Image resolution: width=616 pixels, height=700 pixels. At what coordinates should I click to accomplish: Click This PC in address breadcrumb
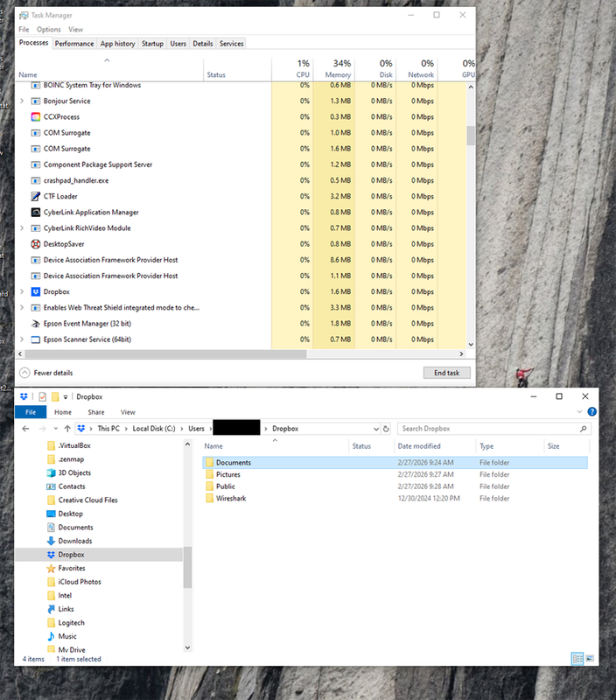(x=108, y=429)
